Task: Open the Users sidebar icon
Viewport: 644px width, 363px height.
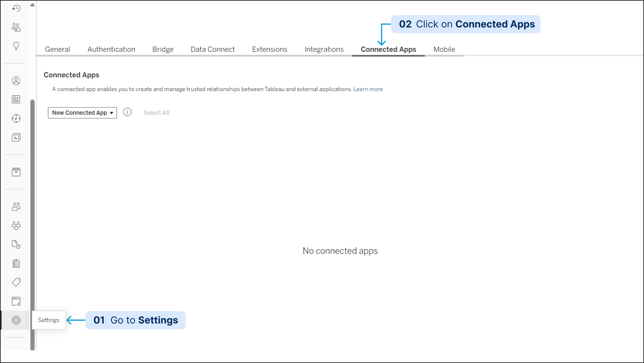Action: (x=16, y=207)
